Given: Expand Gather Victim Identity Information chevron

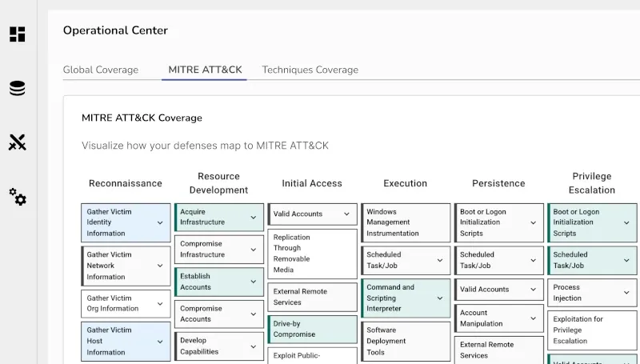Looking at the screenshot, I should click(x=160, y=223).
